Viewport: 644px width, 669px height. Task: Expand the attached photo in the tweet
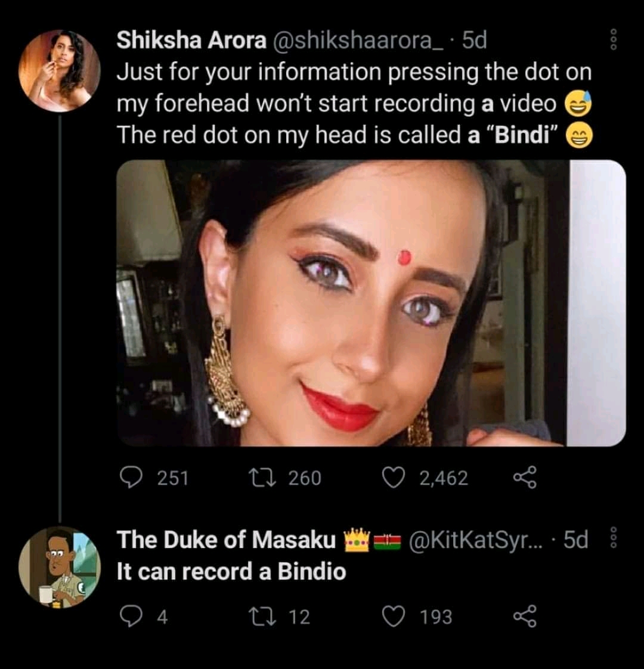coord(370,303)
